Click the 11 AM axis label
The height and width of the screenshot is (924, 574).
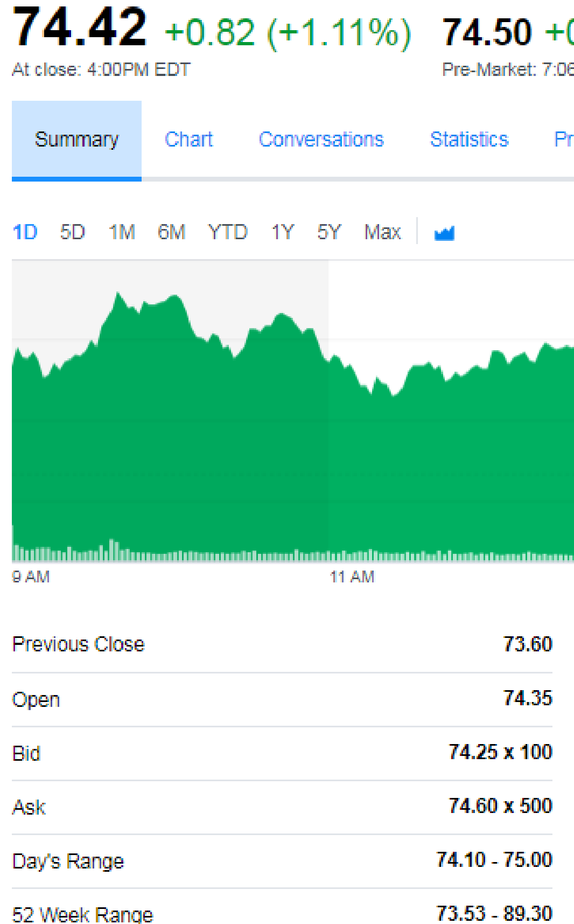tap(352, 577)
